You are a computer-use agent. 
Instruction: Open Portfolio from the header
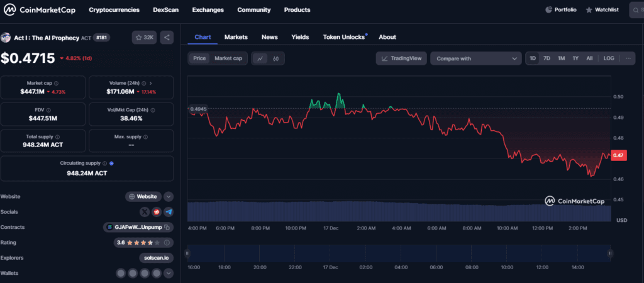(560, 10)
